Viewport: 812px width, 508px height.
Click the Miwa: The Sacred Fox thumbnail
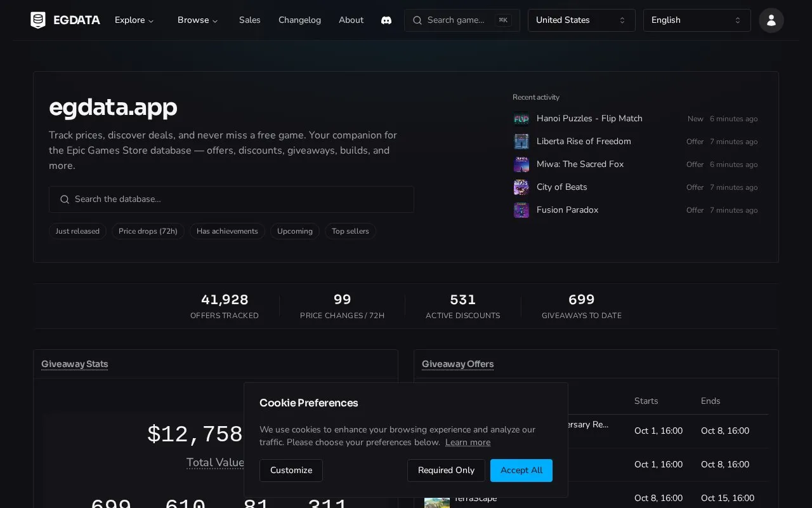[x=521, y=164]
